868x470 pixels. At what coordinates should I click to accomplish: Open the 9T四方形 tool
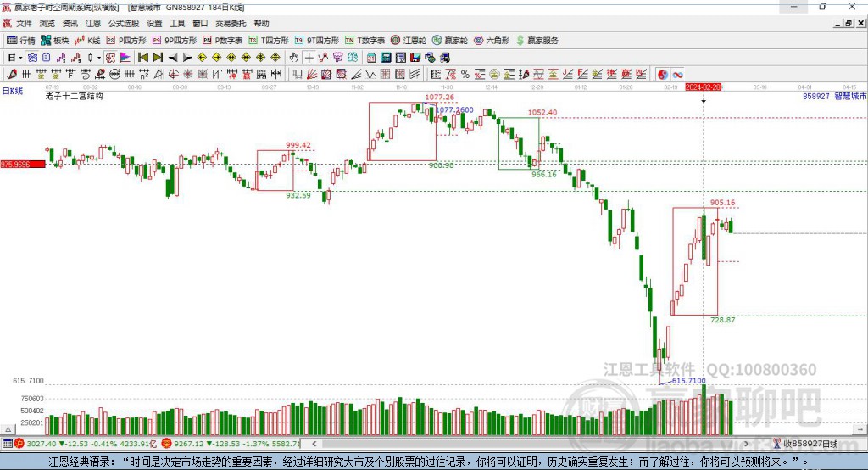point(317,41)
